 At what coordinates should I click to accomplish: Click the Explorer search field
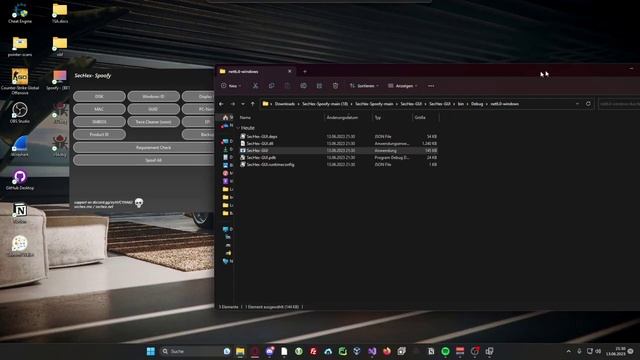point(619,104)
